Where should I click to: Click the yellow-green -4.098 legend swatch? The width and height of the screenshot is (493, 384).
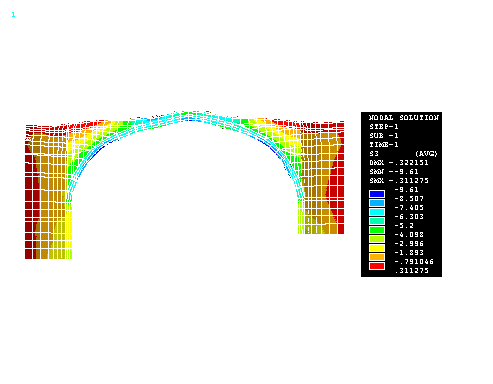tap(377, 239)
